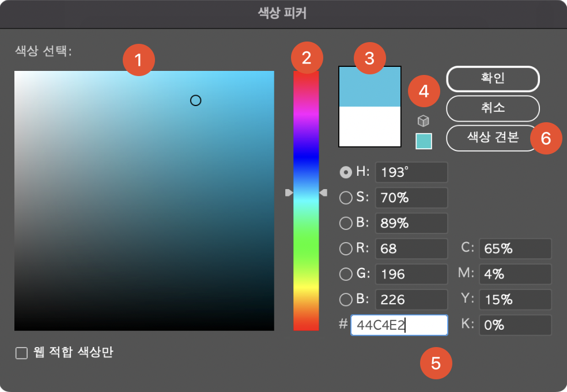Select the non-web-safe color warning swatch
The width and height of the screenshot is (567, 392).
tap(424, 140)
